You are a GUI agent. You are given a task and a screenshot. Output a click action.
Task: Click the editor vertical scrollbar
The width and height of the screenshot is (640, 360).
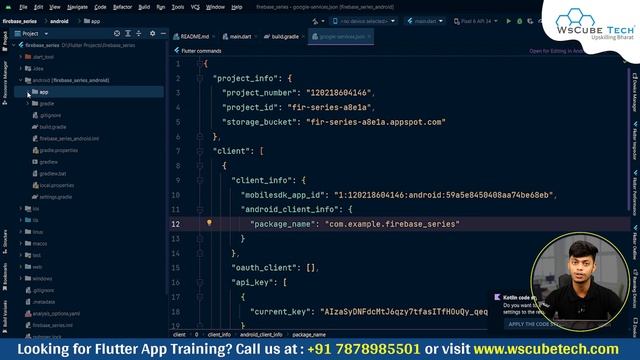point(628,139)
